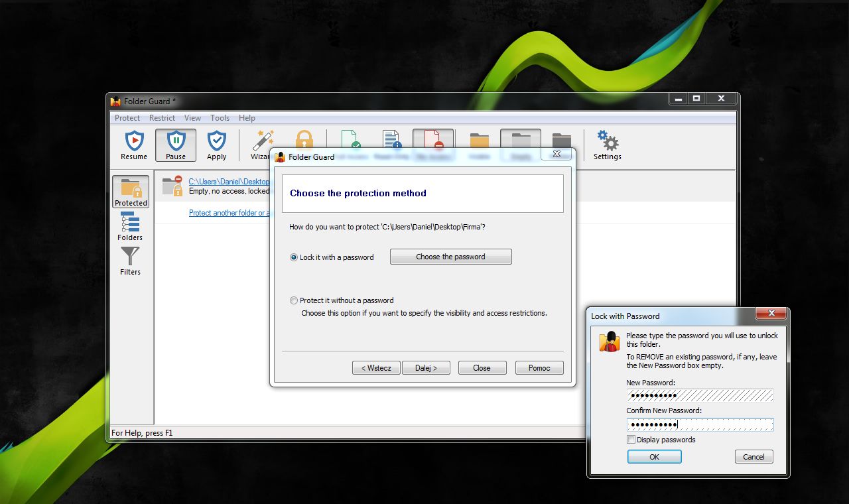The width and height of the screenshot is (849, 504).
Task: Click 'Choose the protection method' heading
Action: pyautogui.click(x=358, y=193)
